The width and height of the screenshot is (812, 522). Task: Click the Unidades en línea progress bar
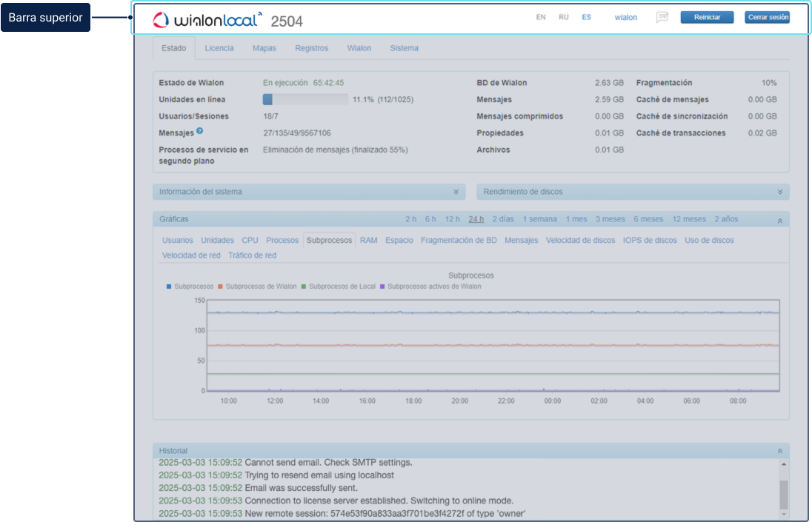(305, 99)
